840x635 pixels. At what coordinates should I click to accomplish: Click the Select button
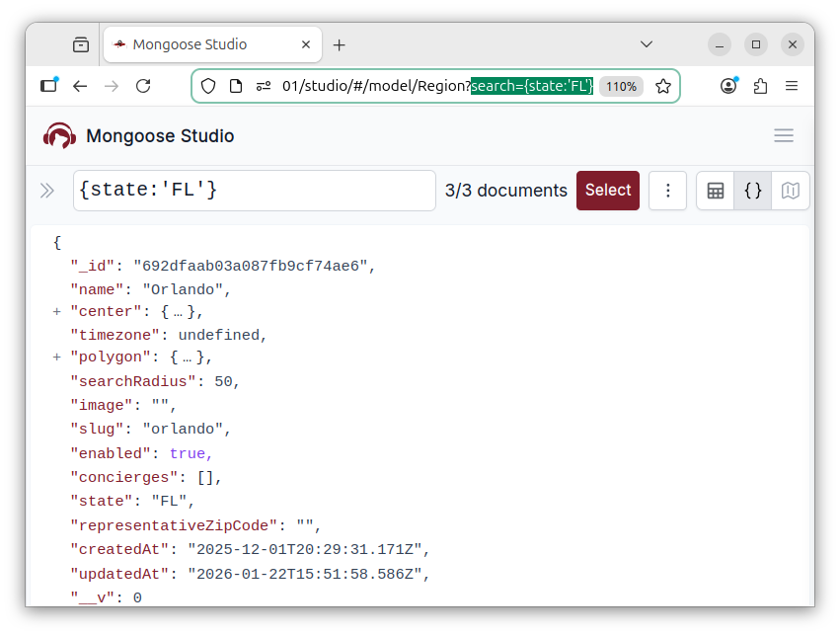coord(607,191)
